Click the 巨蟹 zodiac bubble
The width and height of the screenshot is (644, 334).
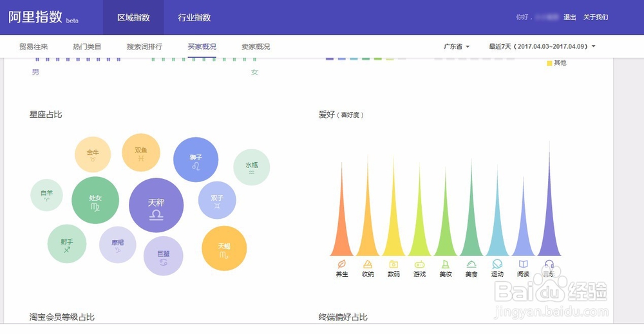(x=164, y=256)
